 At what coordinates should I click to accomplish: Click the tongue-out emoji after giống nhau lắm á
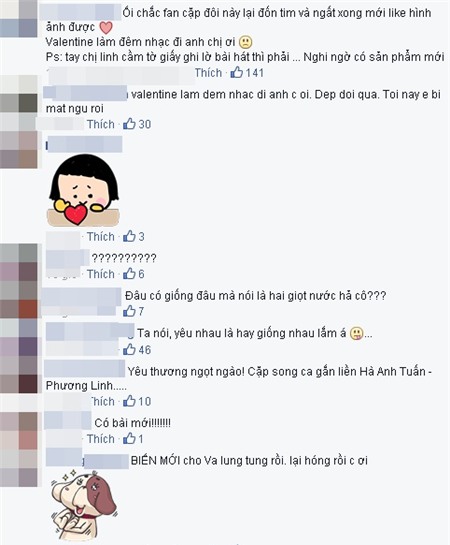pyautogui.click(x=357, y=334)
